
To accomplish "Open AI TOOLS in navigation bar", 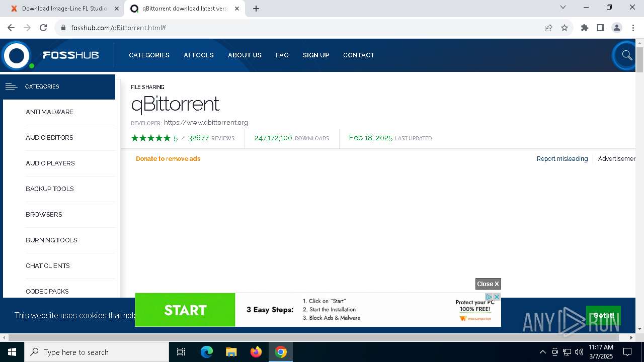I will coord(199,55).
